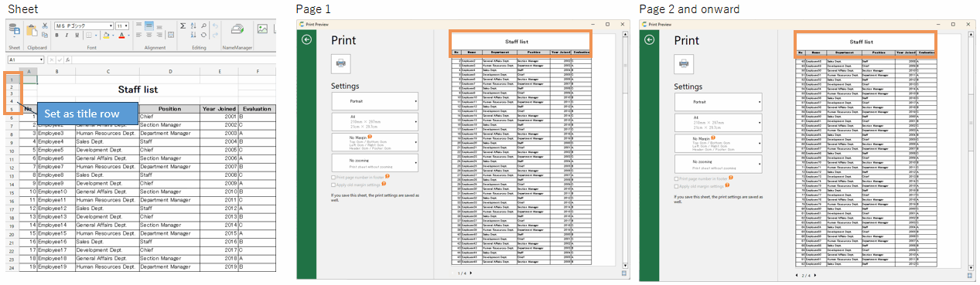Open the font color dropdown arrow
The image size is (980, 285).
click(128, 36)
